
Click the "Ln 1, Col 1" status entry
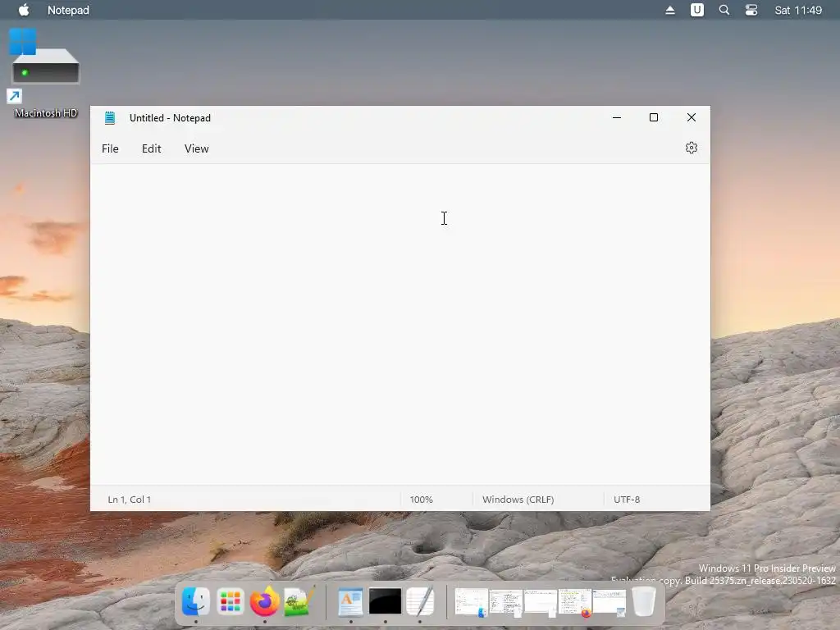coord(129,500)
